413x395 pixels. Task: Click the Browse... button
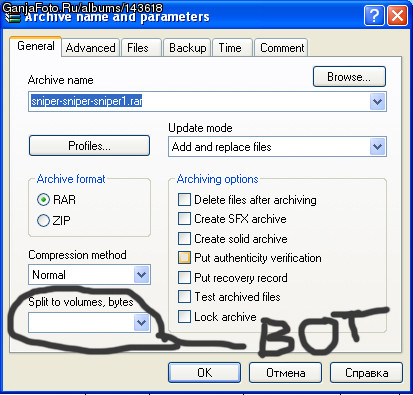(x=349, y=77)
